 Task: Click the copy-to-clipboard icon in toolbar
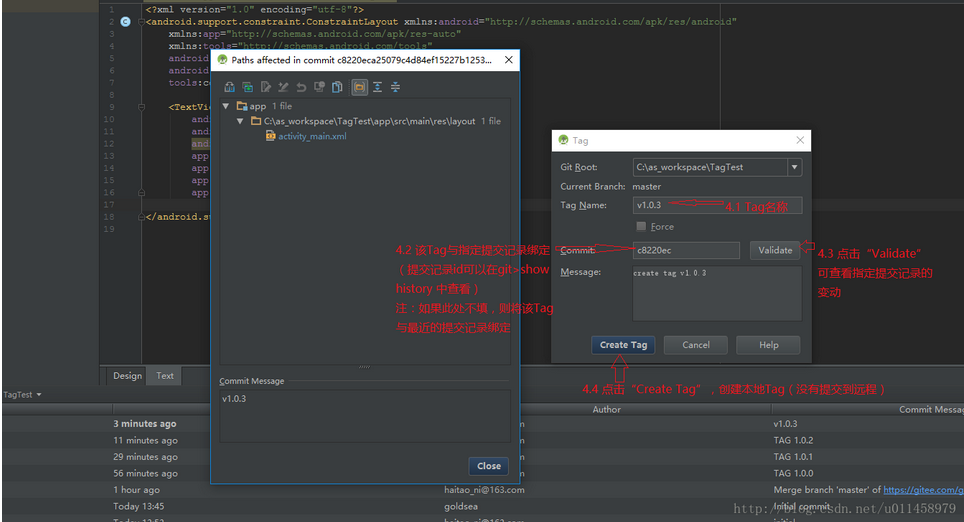tap(337, 87)
